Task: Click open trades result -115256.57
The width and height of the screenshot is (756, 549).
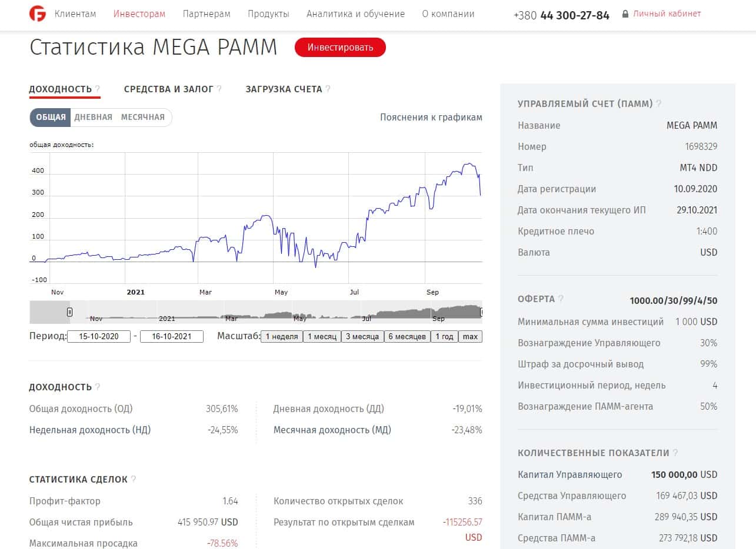Action: (x=462, y=523)
